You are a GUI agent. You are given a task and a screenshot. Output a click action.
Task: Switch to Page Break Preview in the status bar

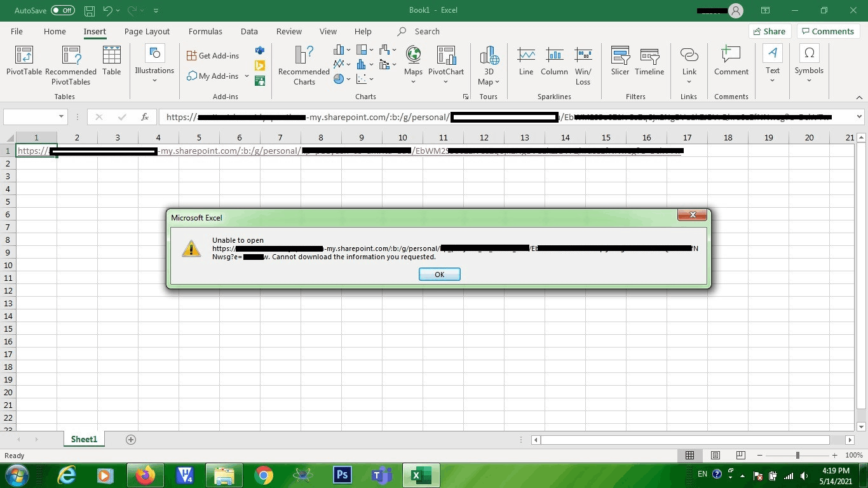[x=740, y=456]
